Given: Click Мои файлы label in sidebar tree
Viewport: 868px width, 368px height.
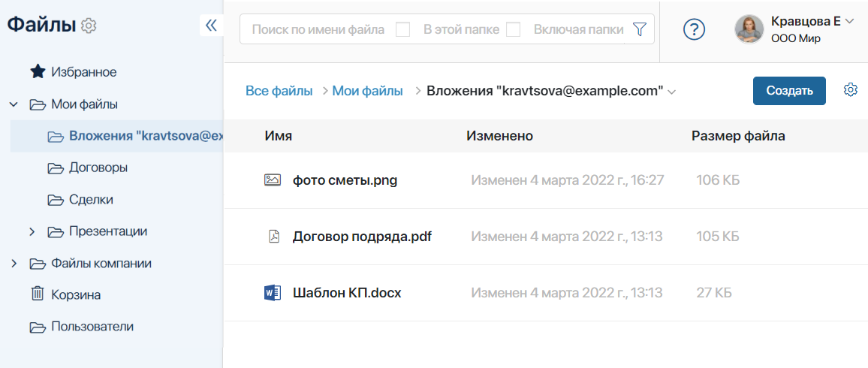Looking at the screenshot, I should tap(84, 104).
